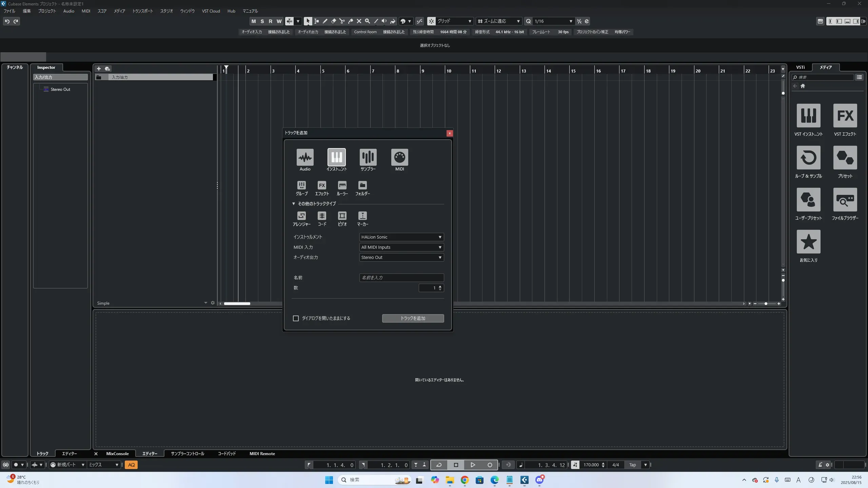The image size is (868, 488).
Task: Click the Add Track button
Action: point(413,318)
